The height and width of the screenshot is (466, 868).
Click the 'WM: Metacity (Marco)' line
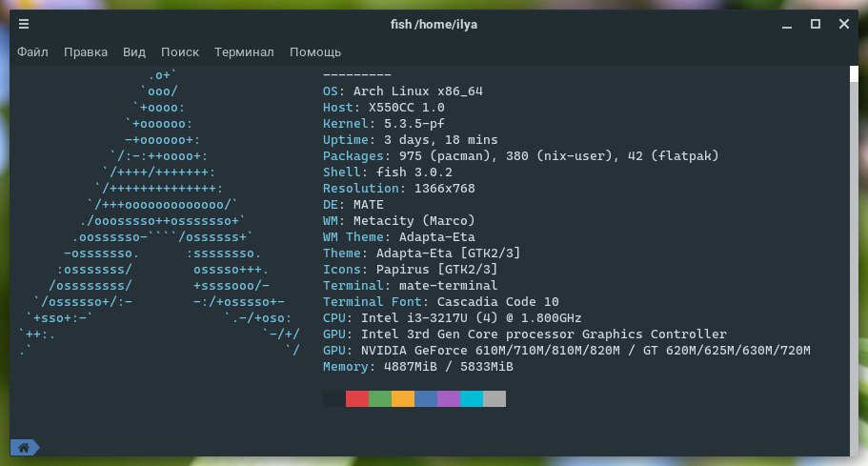(x=399, y=221)
